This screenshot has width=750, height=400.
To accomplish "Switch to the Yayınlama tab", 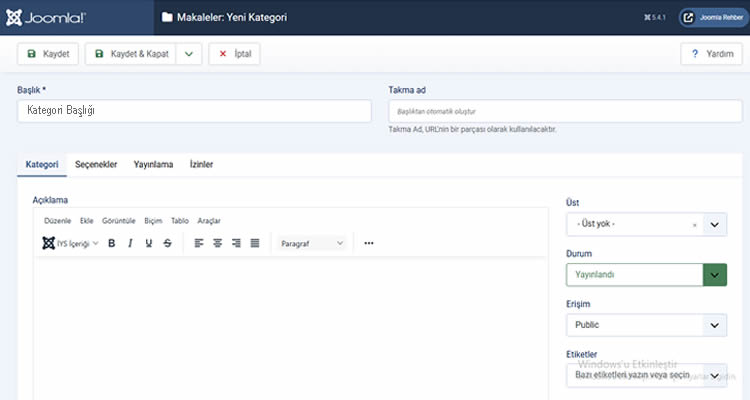I will point(153,164).
